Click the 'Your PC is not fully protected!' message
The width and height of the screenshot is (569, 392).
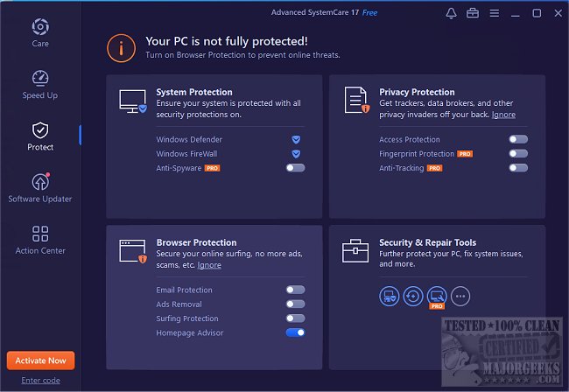point(227,41)
